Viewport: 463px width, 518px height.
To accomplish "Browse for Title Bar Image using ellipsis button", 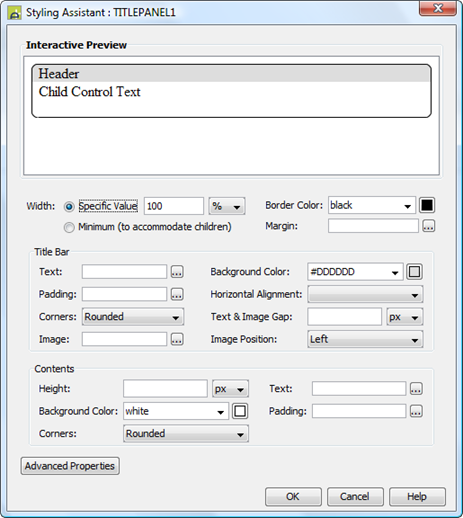I will click(x=177, y=339).
